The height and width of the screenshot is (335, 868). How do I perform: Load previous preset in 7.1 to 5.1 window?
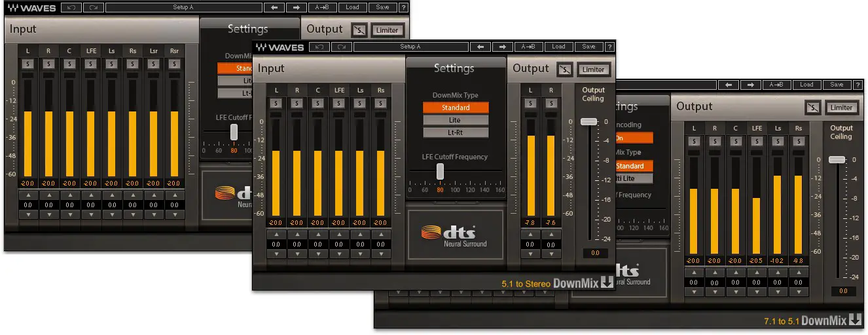coord(729,85)
